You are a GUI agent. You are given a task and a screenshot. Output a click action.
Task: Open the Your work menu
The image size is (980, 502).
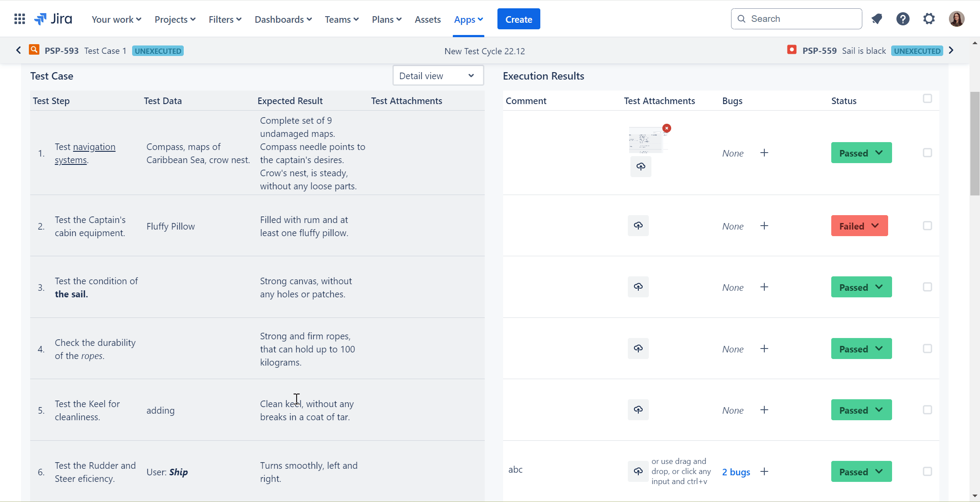click(116, 19)
